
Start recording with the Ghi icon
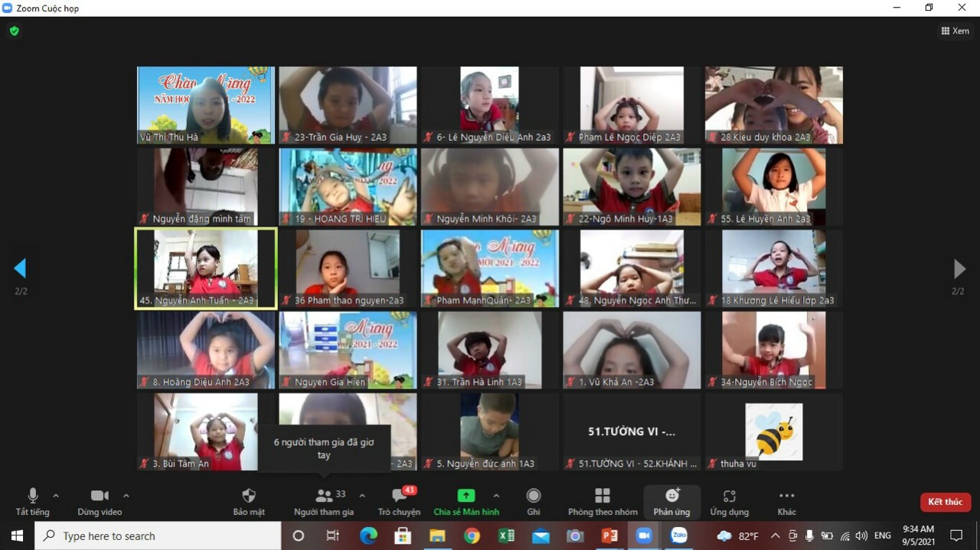click(534, 496)
